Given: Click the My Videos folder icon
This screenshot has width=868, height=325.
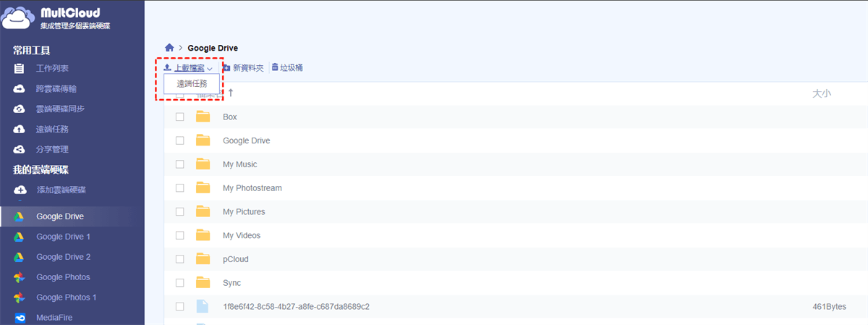Looking at the screenshot, I should [203, 235].
